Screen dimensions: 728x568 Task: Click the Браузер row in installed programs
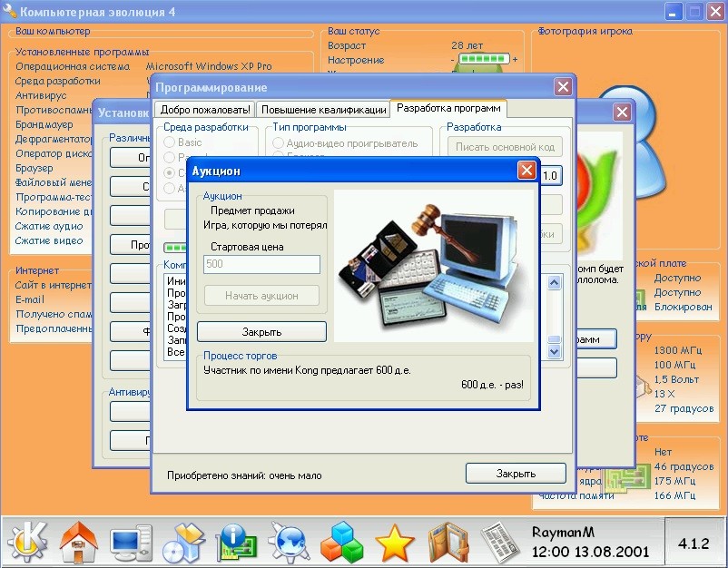coord(34,168)
